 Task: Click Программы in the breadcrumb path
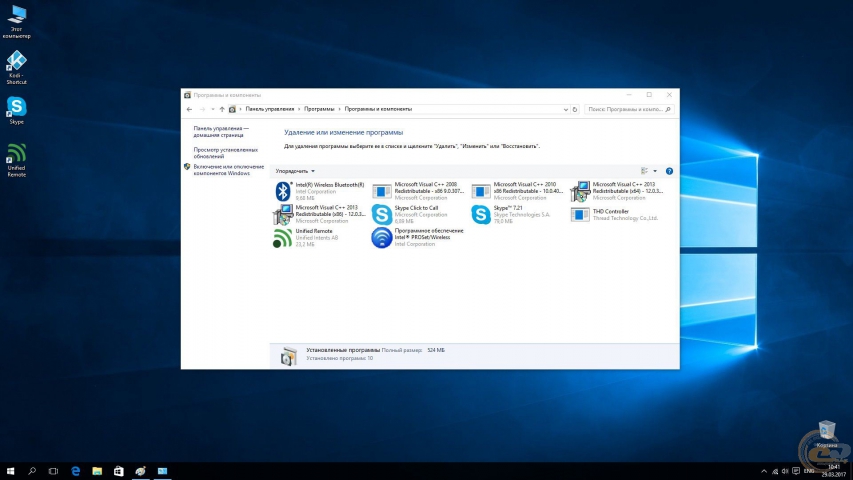pos(320,108)
